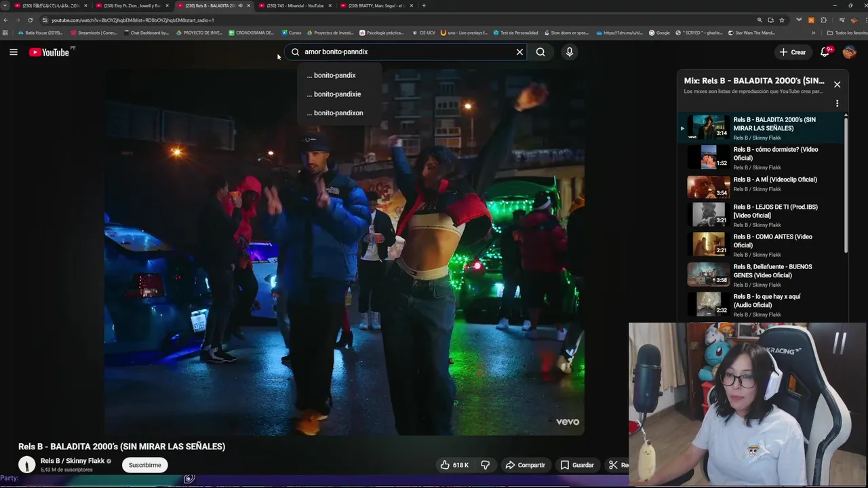
Task: Open the account avatar menu
Action: (849, 52)
